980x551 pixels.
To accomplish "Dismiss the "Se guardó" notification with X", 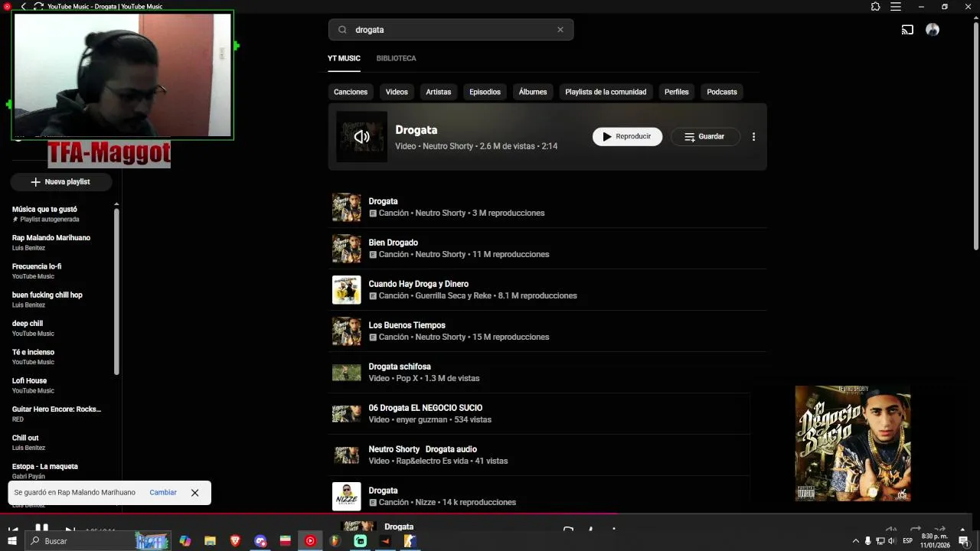I will coord(194,493).
